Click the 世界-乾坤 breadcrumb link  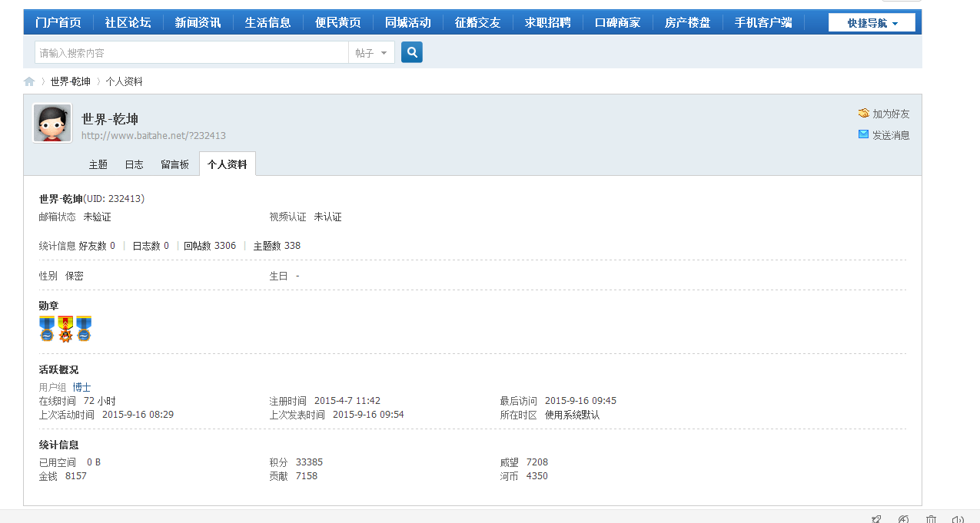click(x=71, y=81)
